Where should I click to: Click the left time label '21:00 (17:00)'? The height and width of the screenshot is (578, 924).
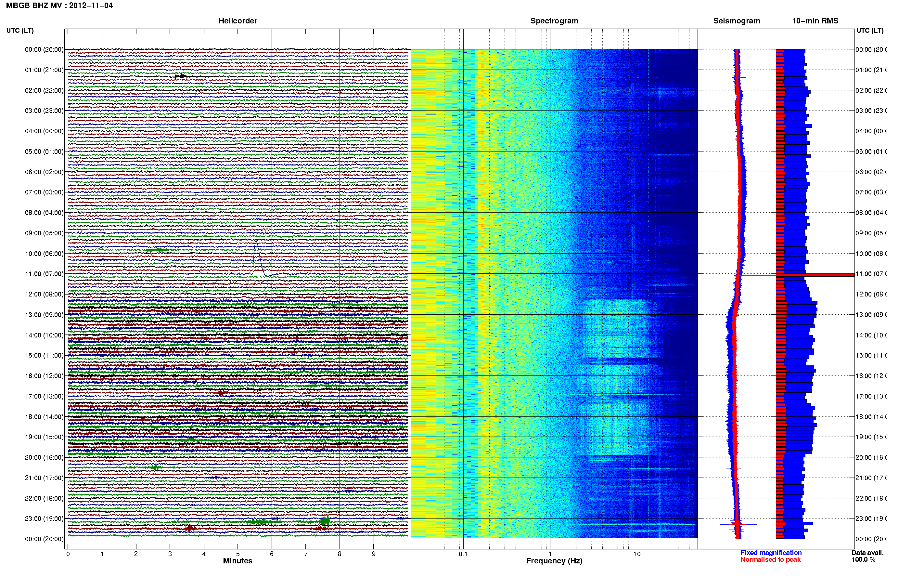pyautogui.click(x=44, y=478)
